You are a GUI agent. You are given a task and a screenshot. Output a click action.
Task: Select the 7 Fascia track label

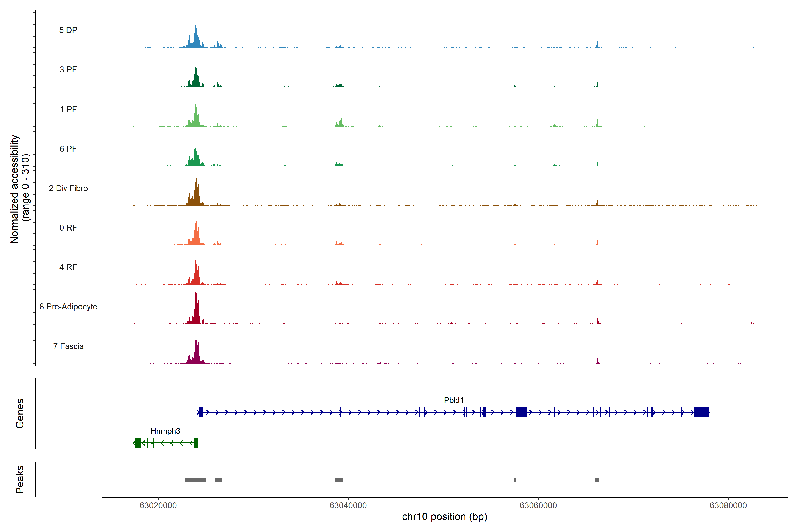(x=68, y=346)
